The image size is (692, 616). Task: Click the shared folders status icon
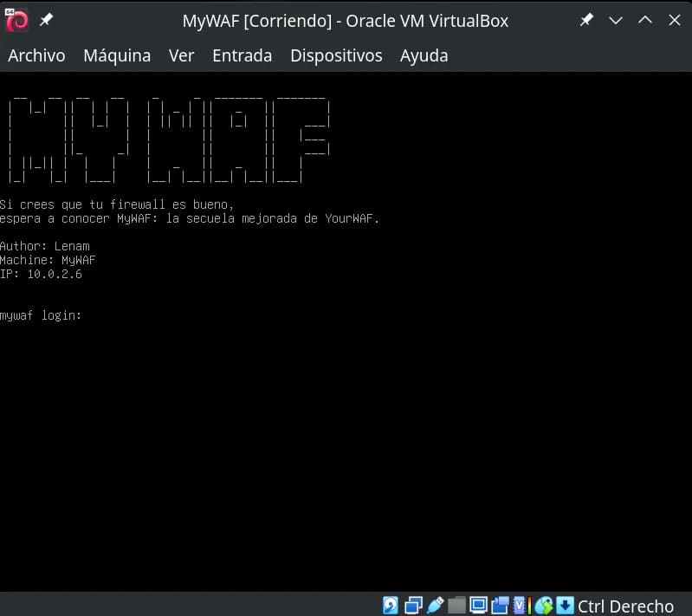pyautogui.click(x=456, y=606)
